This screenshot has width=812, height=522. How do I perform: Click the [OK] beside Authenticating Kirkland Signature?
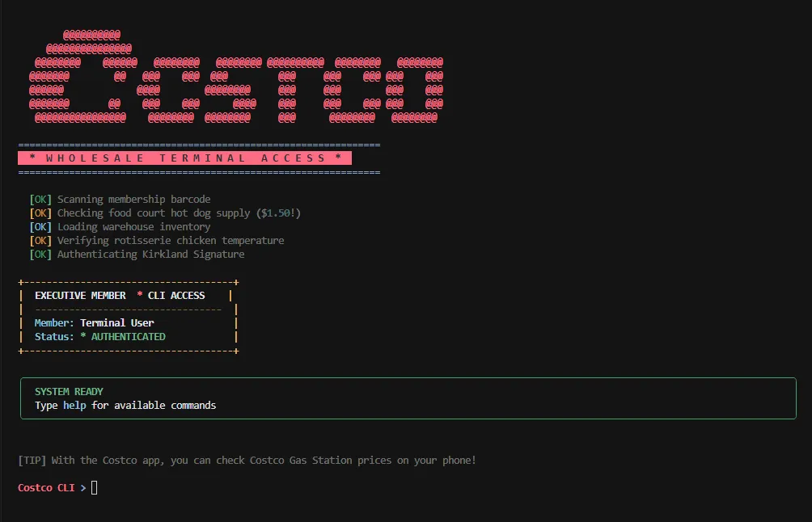[x=40, y=254]
